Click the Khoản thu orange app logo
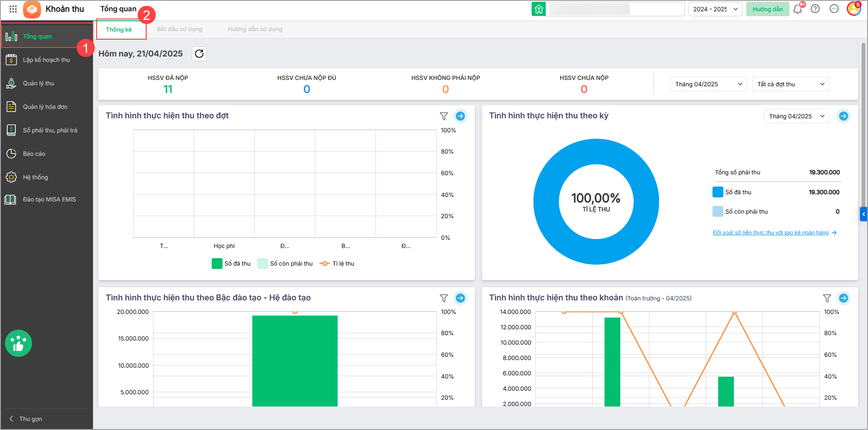 click(32, 9)
